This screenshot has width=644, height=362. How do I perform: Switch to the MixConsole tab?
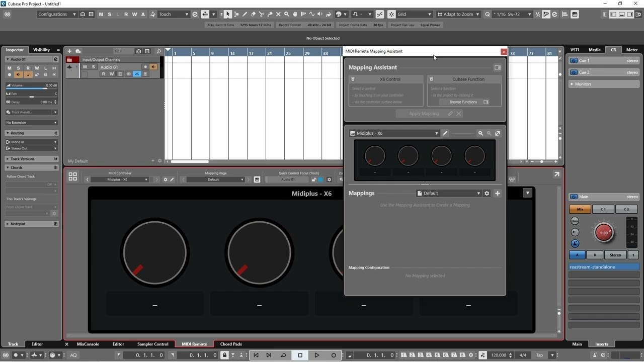pos(88,344)
